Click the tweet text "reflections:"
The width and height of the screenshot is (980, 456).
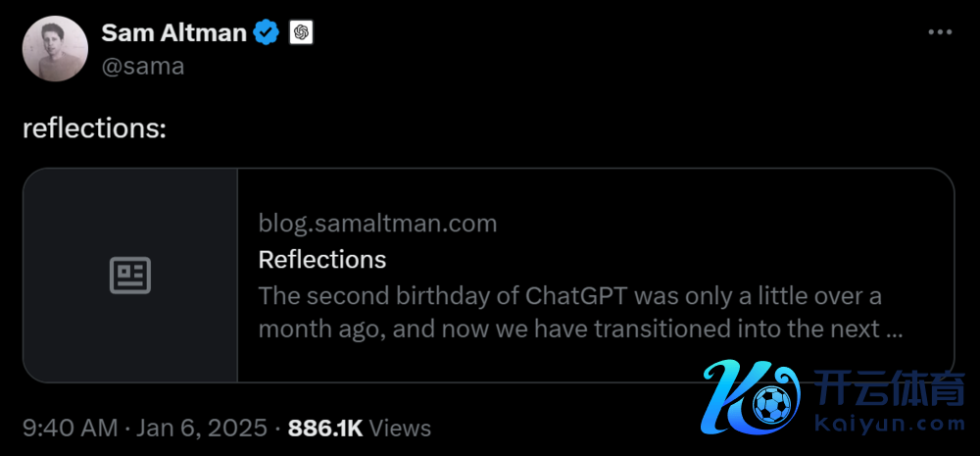coord(94,129)
